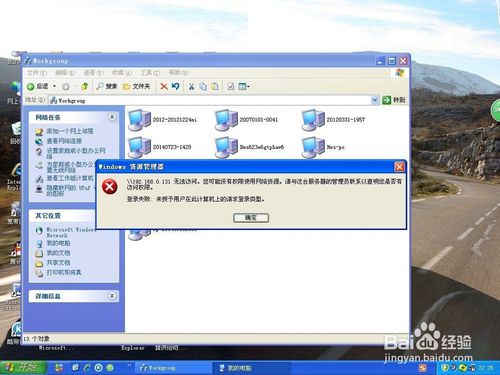
Task: Open Shared Documents (共享文档) link
Action: point(58,263)
